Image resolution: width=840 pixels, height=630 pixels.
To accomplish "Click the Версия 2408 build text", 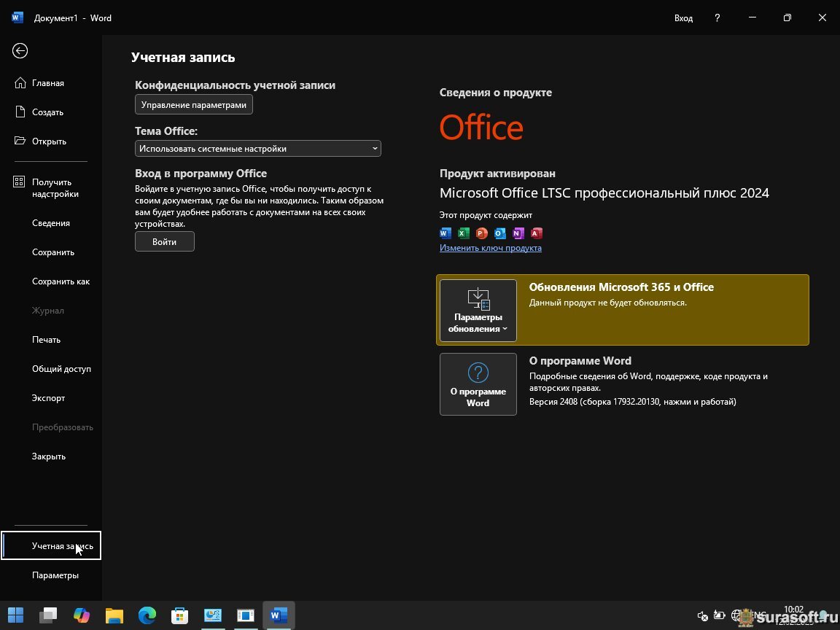I will pyautogui.click(x=633, y=402).
